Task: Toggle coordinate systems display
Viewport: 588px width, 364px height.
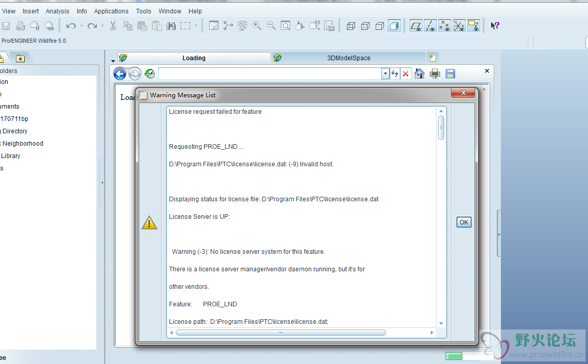Action: (x=459, y=26)
